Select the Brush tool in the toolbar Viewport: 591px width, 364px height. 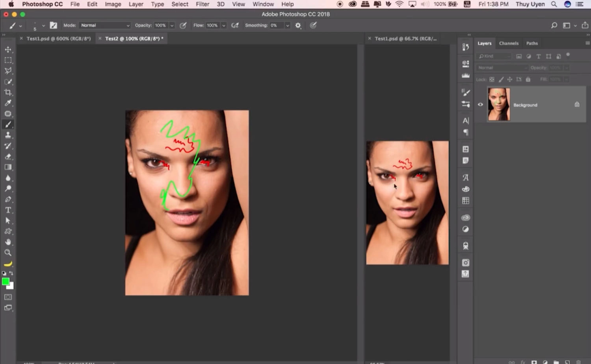[8, 124]
